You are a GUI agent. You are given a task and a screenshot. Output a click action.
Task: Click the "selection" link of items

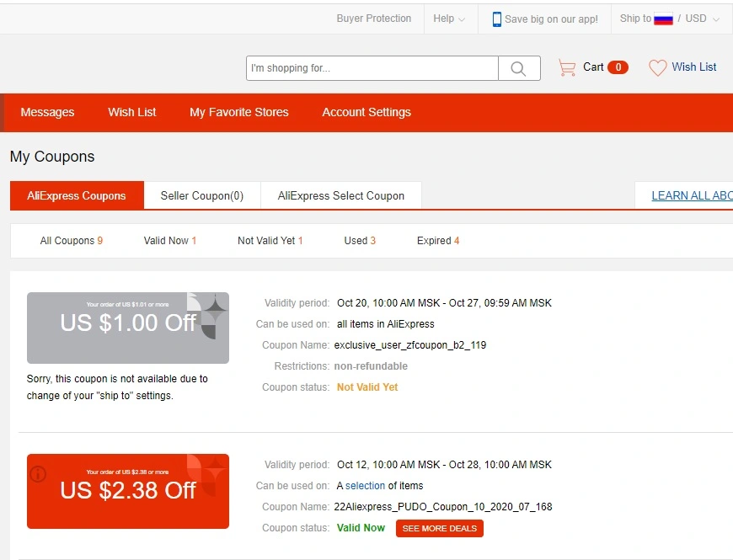[365, 486]
